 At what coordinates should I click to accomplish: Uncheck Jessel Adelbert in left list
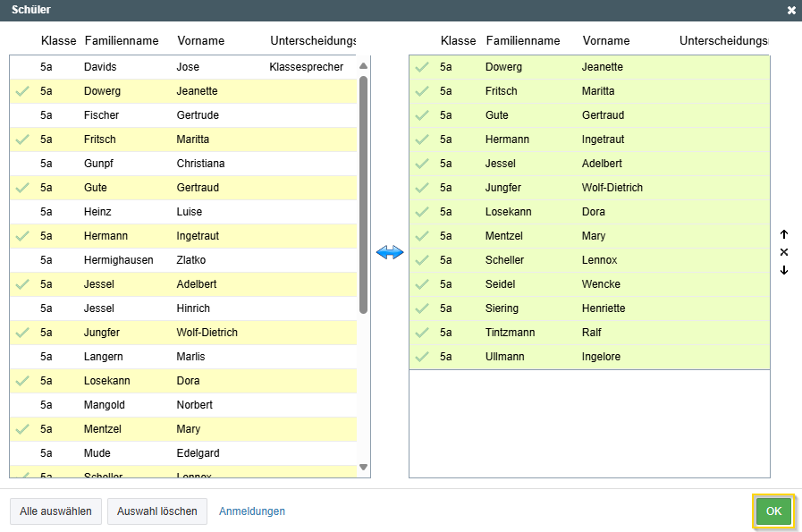tap(22, 284)
